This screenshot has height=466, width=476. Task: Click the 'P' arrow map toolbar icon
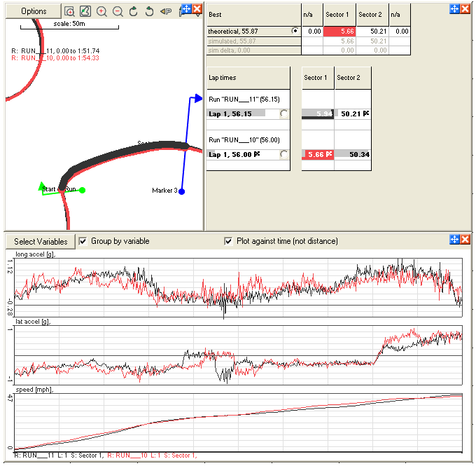(x=166, y=11)
